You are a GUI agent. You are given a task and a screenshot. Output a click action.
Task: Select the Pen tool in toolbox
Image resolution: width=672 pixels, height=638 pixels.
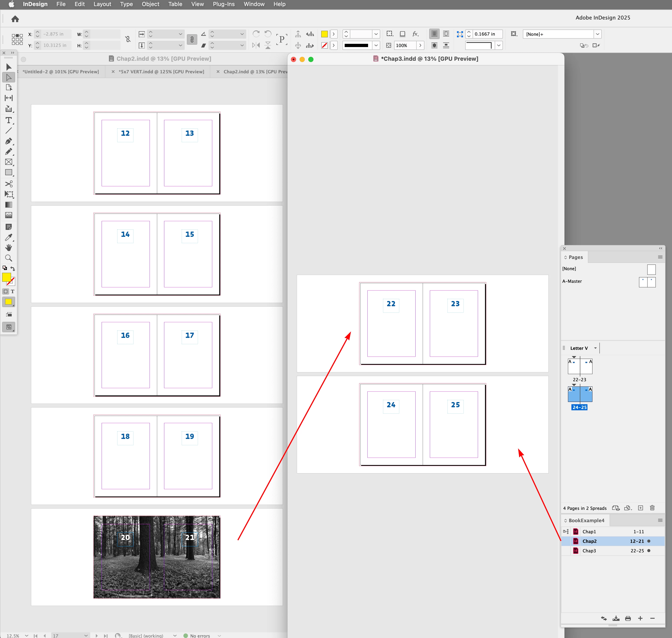tap(8, 141)
